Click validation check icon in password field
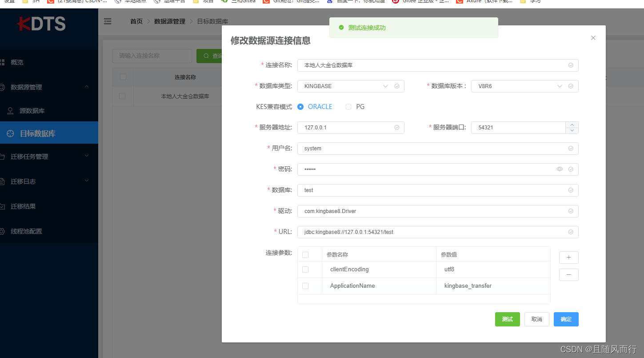 (571, 169)
